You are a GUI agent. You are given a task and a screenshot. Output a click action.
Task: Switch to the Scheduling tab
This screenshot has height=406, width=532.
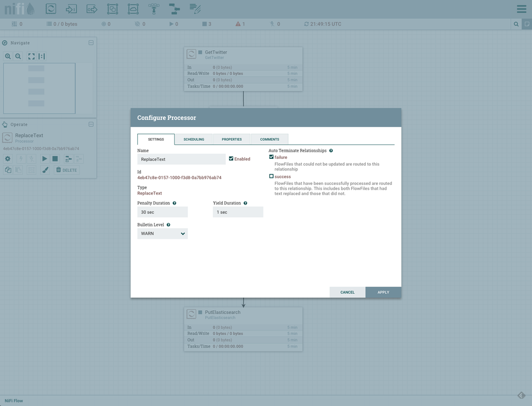pos(194,139)
